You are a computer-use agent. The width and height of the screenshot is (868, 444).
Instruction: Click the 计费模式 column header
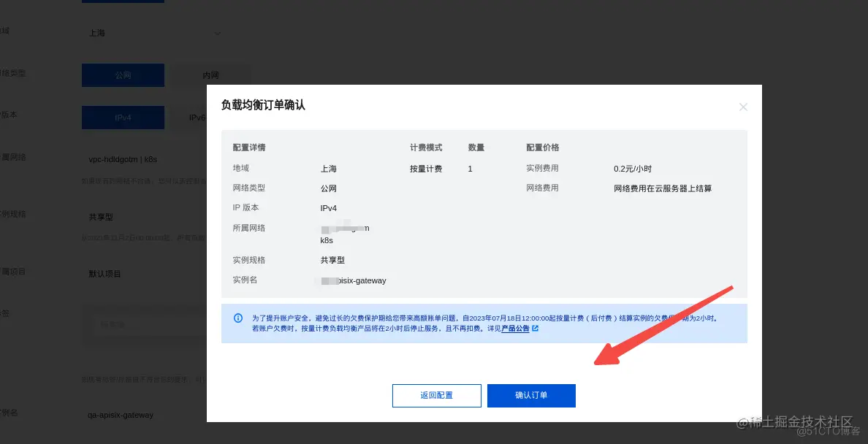pos(426,148)
